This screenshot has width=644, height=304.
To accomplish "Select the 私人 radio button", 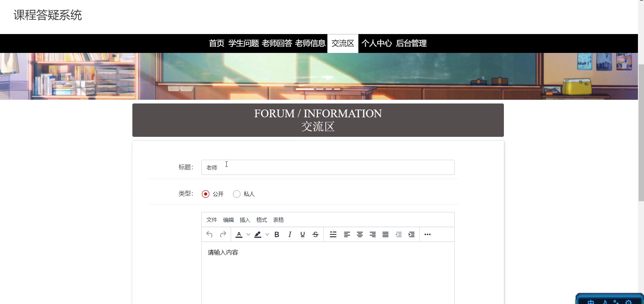I will tap(237, 194).
